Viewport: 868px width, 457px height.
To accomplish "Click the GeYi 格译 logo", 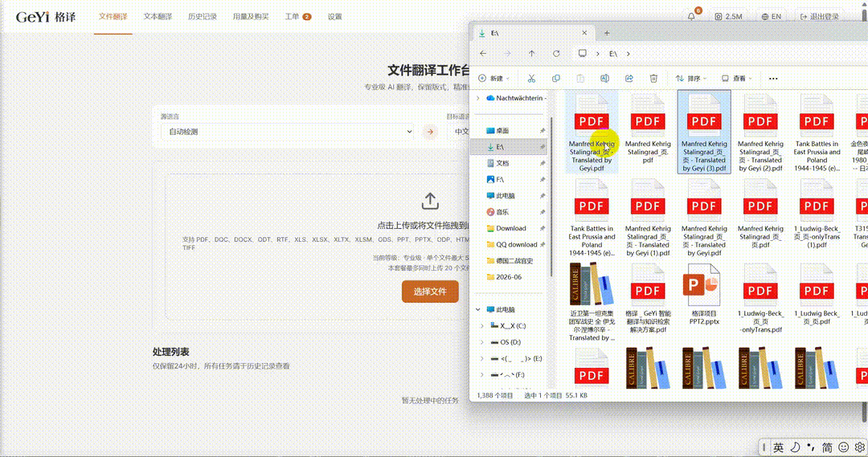I will pyautogui.click(x=45, y=17).
